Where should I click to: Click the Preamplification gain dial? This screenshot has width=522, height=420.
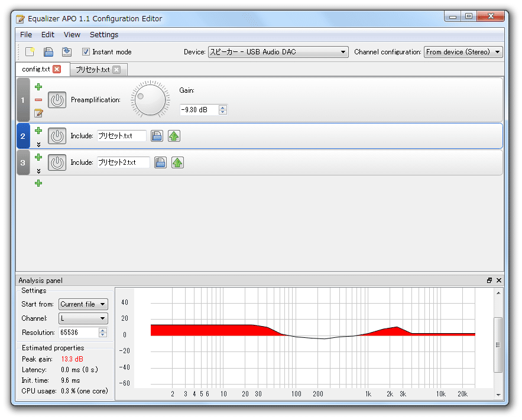[150, 99]
